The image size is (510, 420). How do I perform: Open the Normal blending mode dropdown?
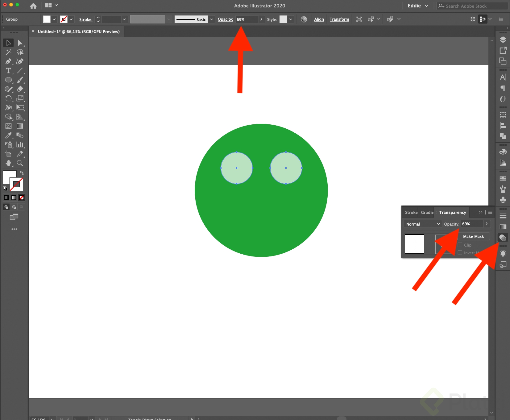point(422,224)
